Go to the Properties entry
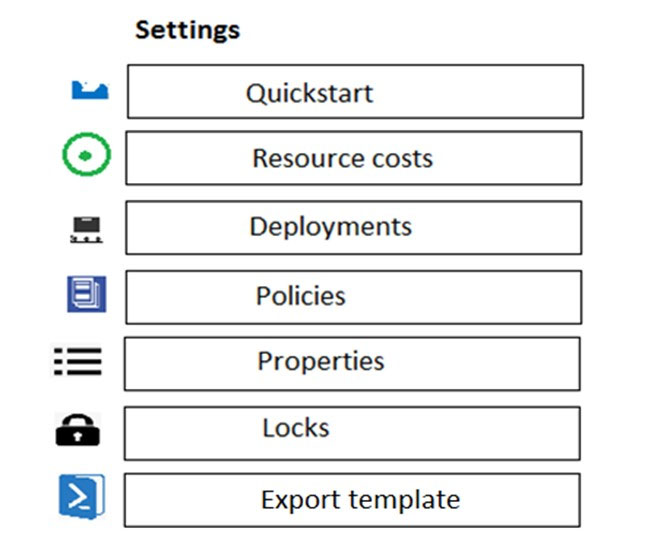The image size is (664, 540). [x=352, y=364]
